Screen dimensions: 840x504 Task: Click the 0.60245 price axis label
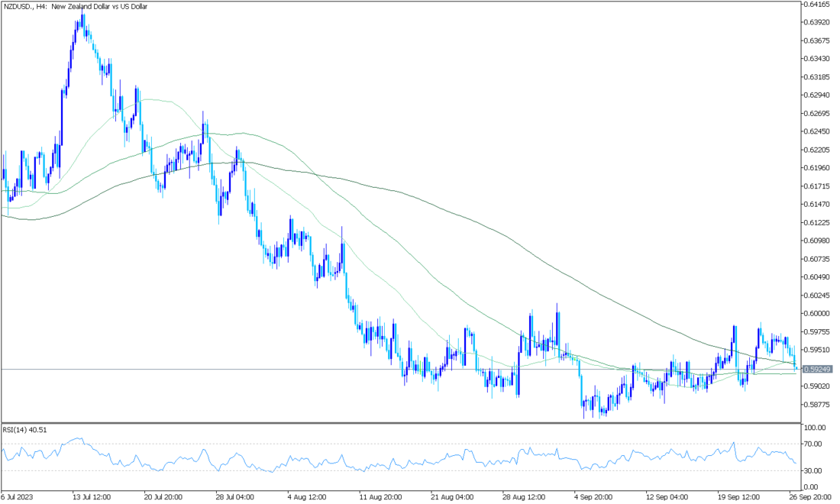click(x=818, y=296)
